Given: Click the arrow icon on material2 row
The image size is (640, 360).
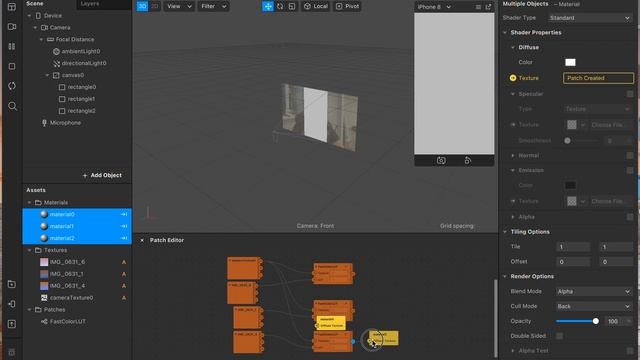Looking at the screenshot, I should (124, 238).
